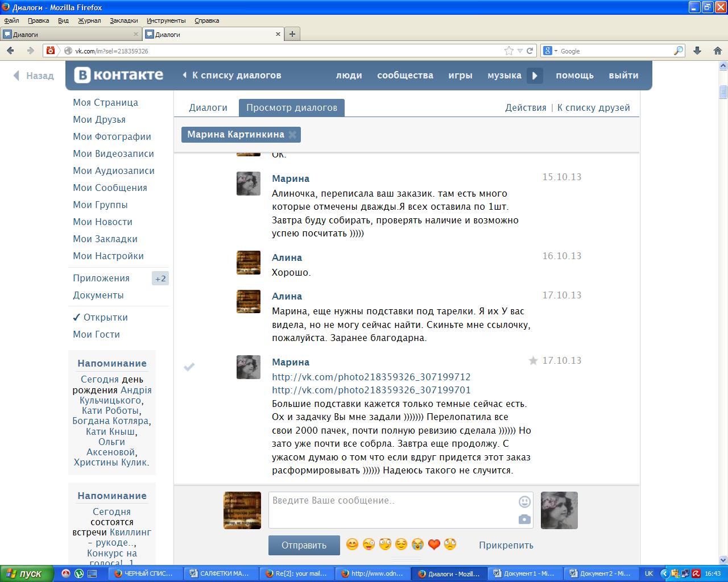Attach a photo via camera icon
This screenshot has width=728, height=582.
525,519
